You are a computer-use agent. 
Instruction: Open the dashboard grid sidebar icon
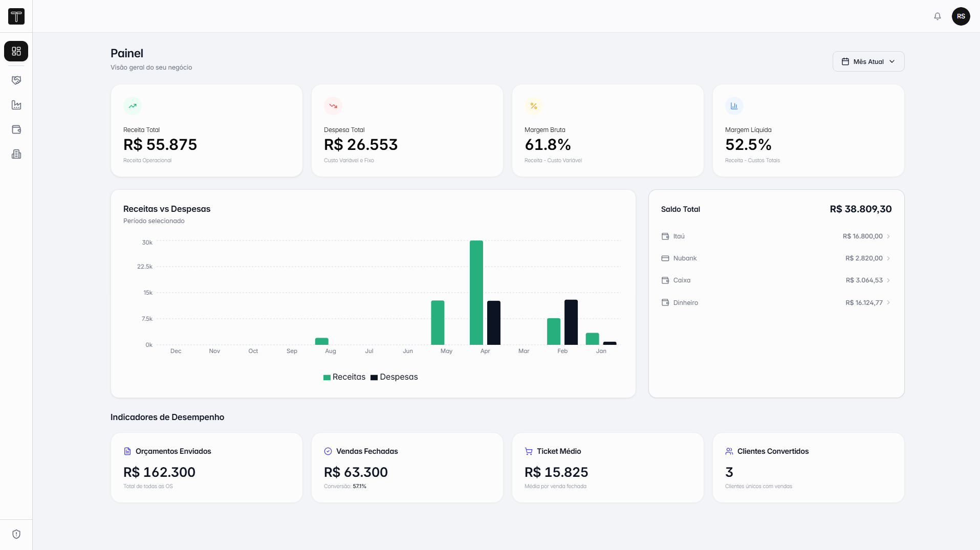[x=16, y=51]
